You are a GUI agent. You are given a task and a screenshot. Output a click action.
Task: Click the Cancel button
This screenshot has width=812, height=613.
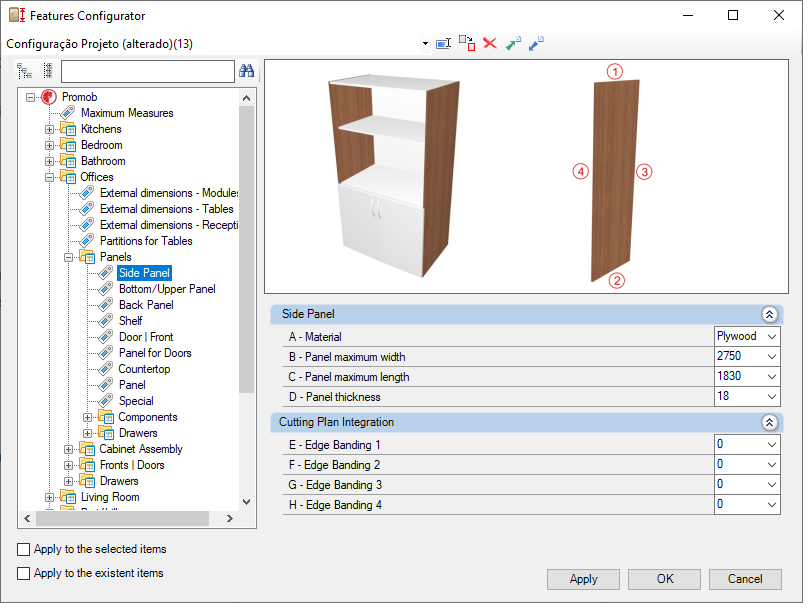745,579
